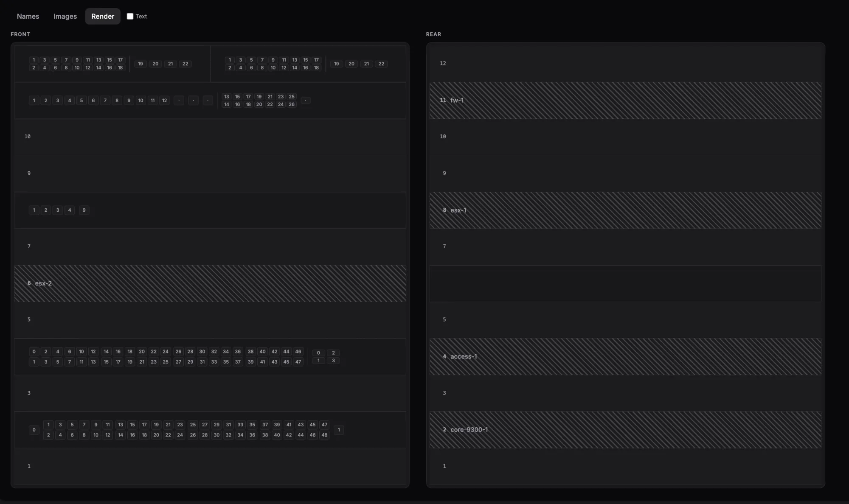Screen dimensions: 849x504
Task: Enable the Text checkbox
Action: (x=130, y=16)
